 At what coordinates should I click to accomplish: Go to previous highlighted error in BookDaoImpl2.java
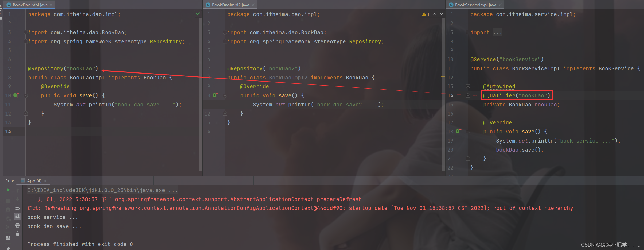(x=434, y=14)
